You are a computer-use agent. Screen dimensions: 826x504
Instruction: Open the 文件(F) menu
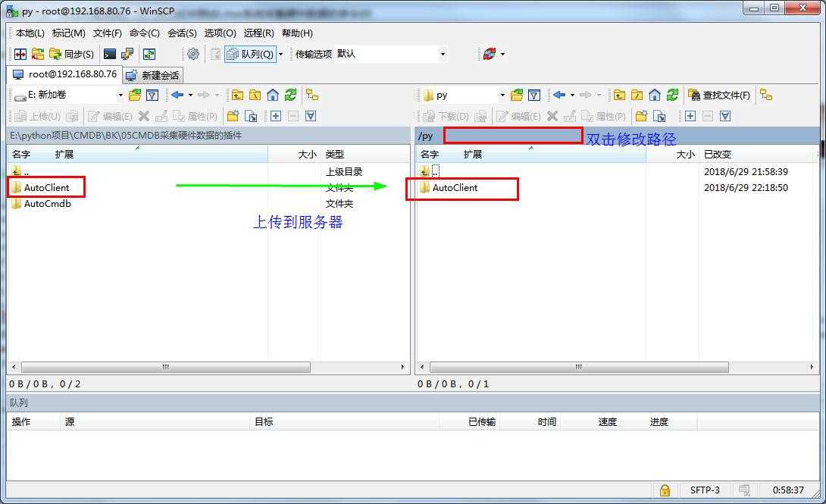[108, 33]
